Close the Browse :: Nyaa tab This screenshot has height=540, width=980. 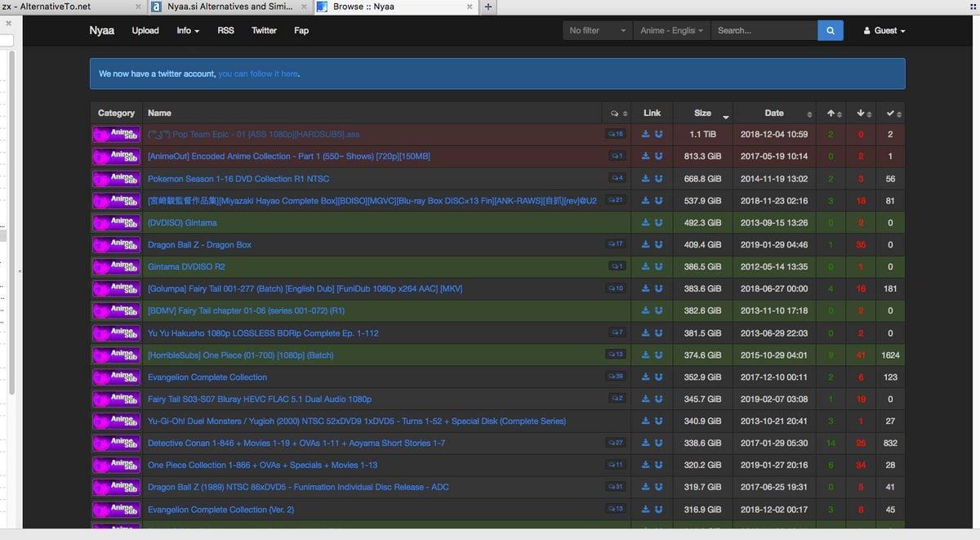(470, 7)
